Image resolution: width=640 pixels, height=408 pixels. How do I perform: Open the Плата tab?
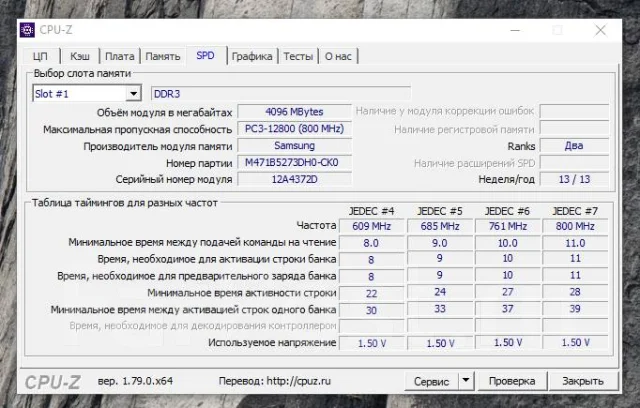tap(120, 56)
